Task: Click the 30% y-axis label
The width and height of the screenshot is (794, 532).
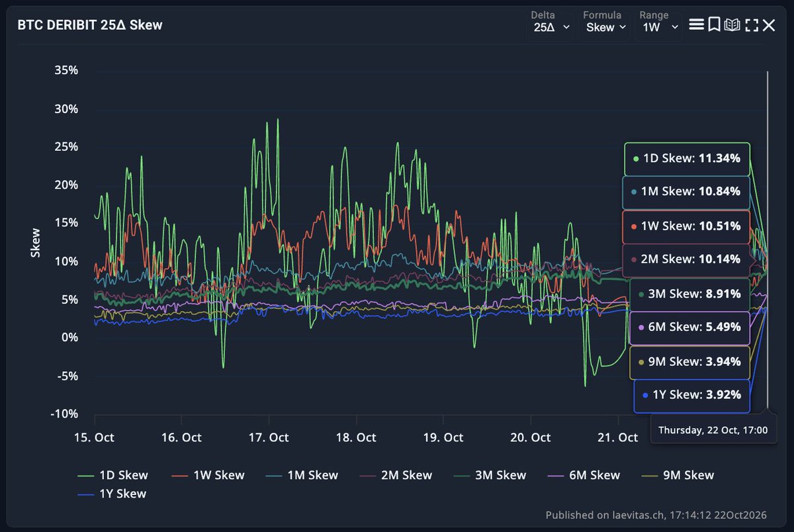Action: click(x=66, y=109)
